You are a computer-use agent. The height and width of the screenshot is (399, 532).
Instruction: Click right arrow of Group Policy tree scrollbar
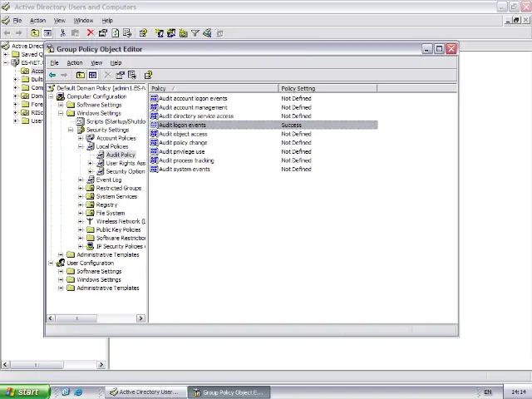140,318
